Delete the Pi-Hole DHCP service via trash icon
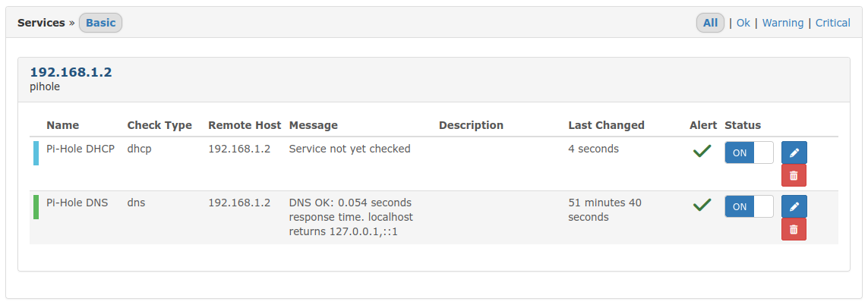The image size is (868, 308). [794, 175]
